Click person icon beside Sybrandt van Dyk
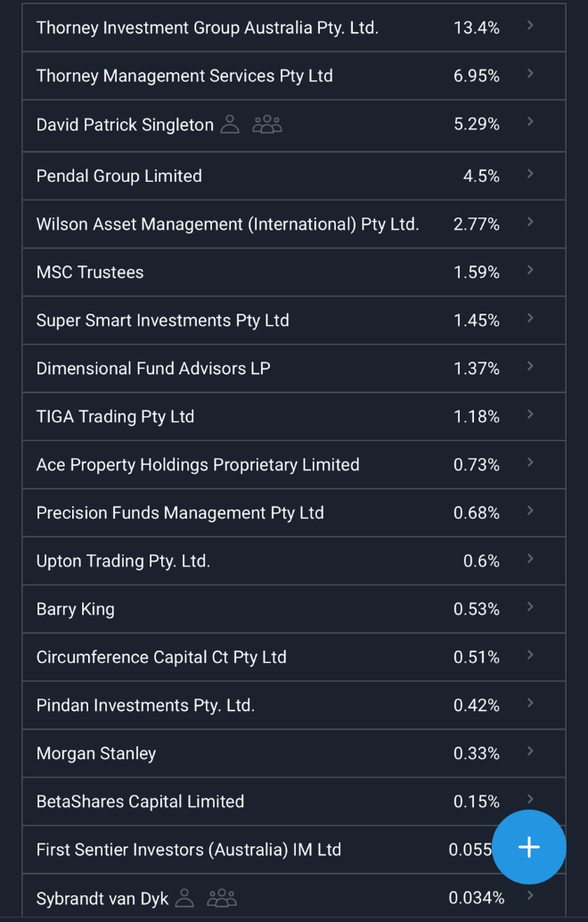The height and width of the screenshot is (922, 588). (184, 898)
